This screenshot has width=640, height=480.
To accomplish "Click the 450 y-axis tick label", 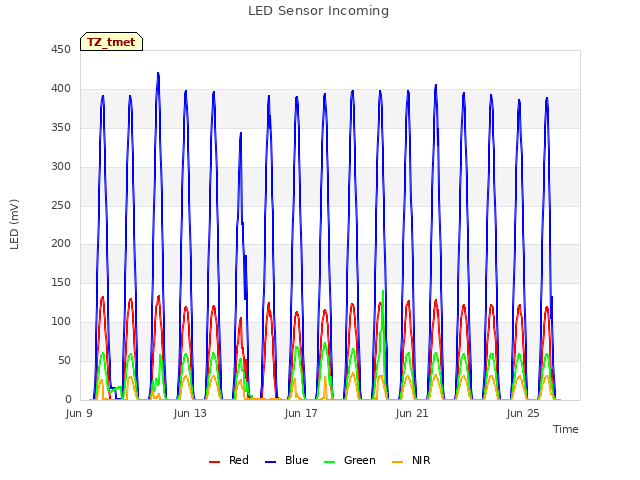I will [61, 50].
